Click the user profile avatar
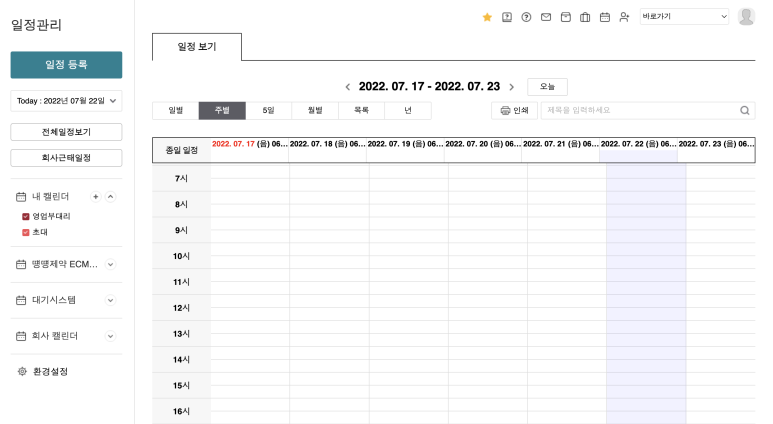The width and height of the screenshot is (773, 424). point(746,17)
